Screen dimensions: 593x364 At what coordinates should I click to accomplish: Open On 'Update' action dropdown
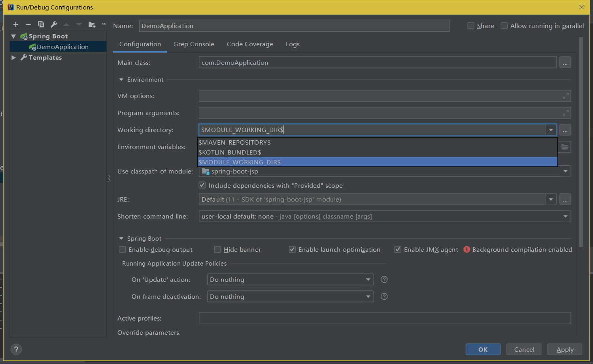click(x=368, y=279)
